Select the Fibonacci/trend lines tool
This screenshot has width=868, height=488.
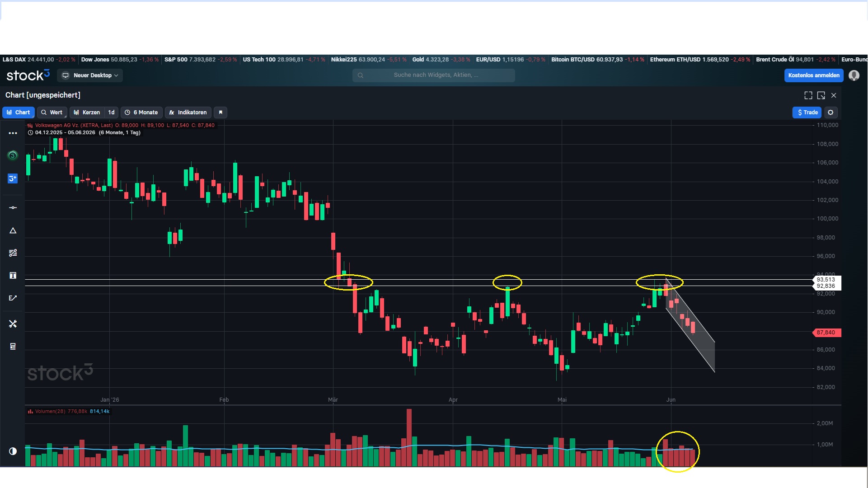(x=13, y=253)
